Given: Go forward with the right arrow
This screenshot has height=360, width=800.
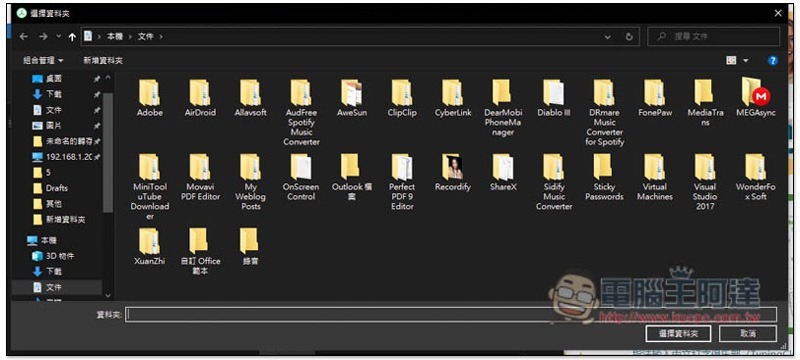Looking at the screenshot, I should pos(43,36).
